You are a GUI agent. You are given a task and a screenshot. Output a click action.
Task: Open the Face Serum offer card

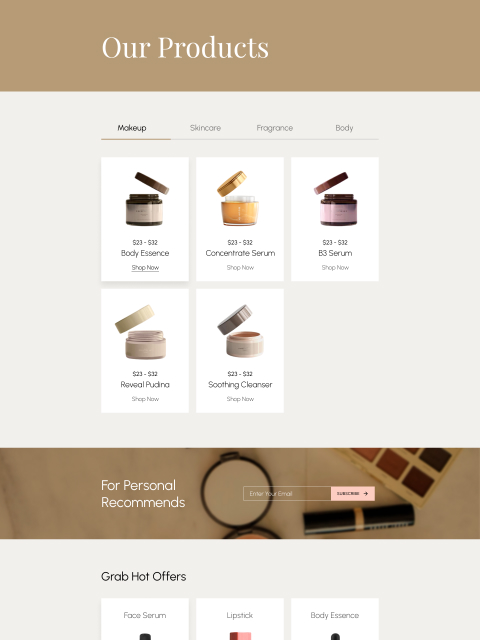coord(145,619)
